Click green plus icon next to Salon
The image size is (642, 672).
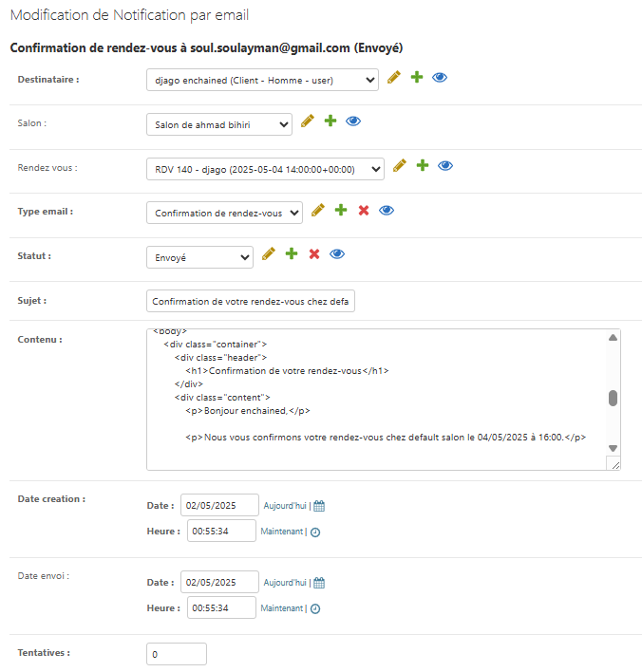[x=330, y=121]
